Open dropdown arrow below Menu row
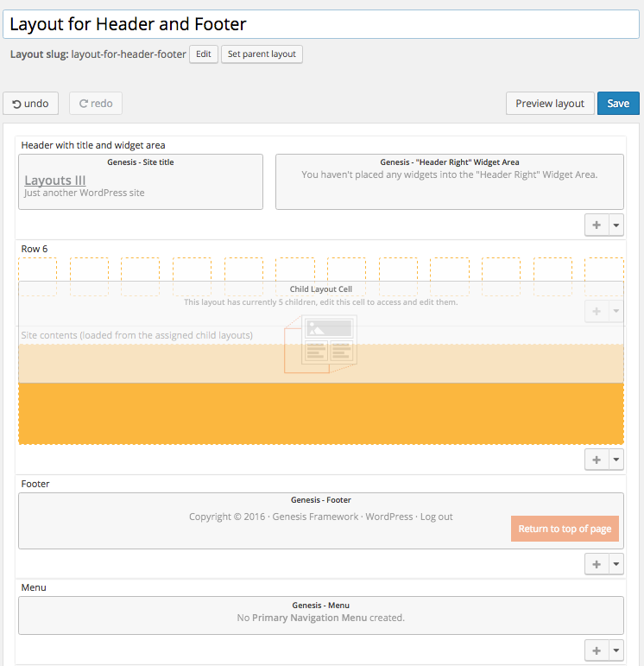 [616, 650]
